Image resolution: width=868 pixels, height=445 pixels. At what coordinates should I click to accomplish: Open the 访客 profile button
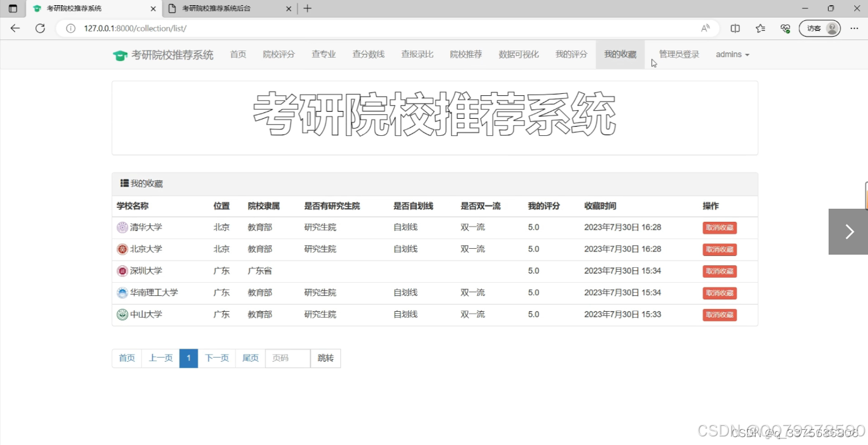pyautogui.click(x=820, y=28)
